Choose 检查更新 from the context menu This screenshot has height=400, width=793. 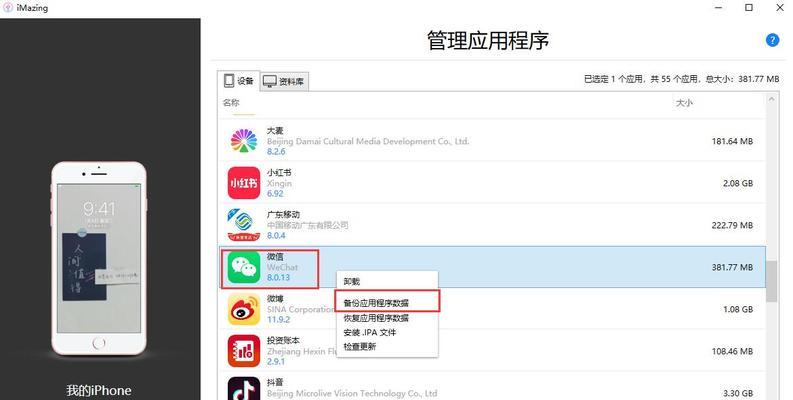pyautogui.click(x=360, y=346)
